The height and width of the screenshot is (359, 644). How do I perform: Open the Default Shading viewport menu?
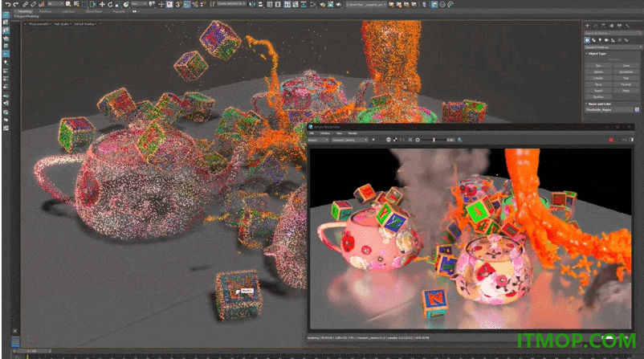tap(85, 24)
